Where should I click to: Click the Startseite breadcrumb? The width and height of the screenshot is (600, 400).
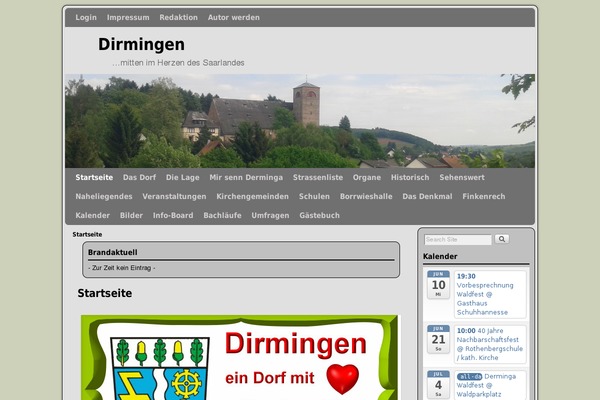click(x=87, y=234)
